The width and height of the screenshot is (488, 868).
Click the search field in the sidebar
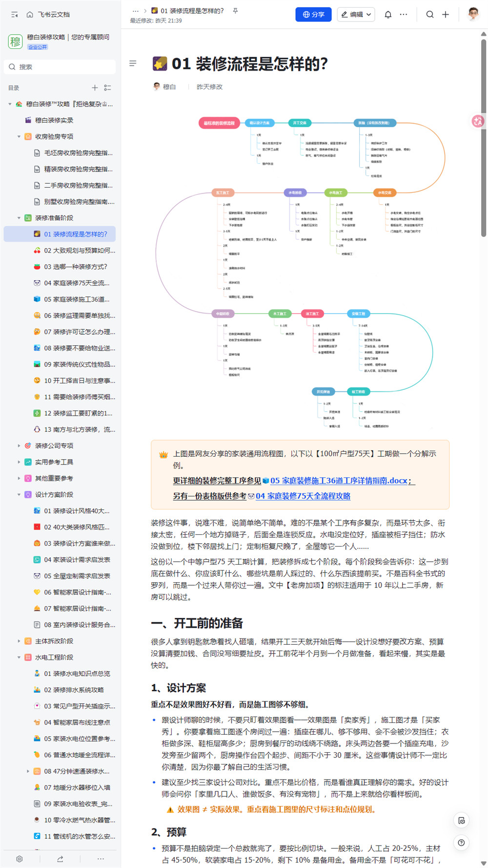60,67
